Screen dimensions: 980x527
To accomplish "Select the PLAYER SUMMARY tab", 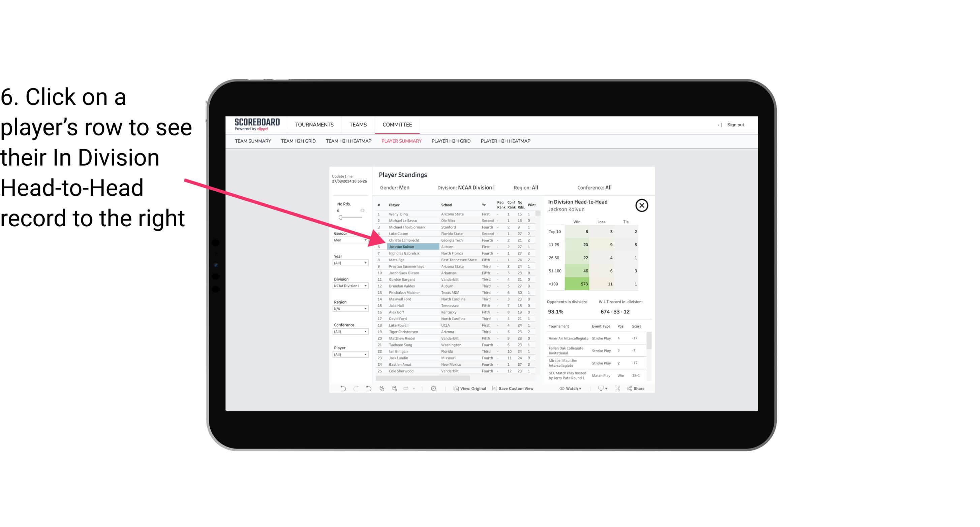I will click(x=401, y=141).
